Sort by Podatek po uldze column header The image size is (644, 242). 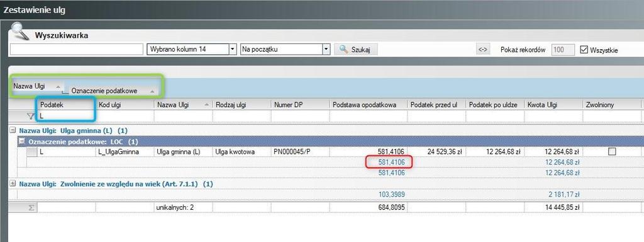pyautogui.click(x=496, y=105)
